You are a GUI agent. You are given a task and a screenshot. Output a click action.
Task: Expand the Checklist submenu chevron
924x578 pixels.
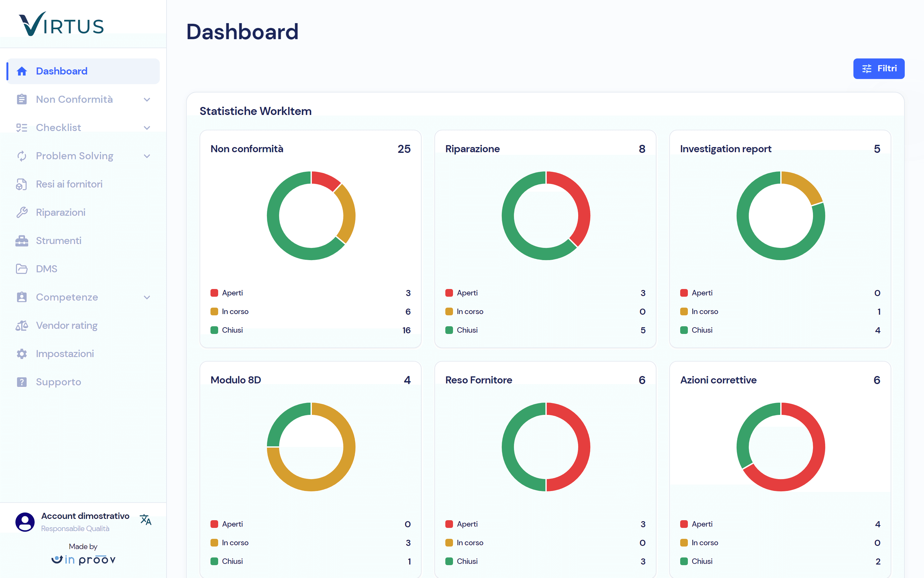coord(147,128)
